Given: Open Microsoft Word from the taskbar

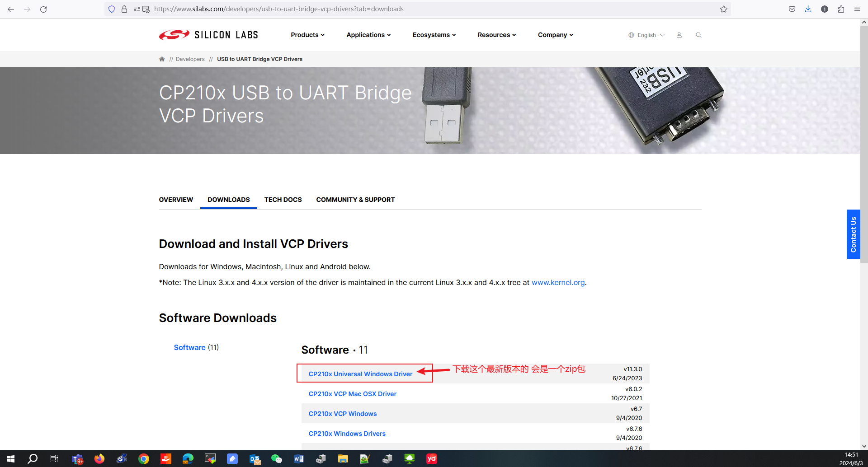Looking at the screenshot, I should [298, 459].
